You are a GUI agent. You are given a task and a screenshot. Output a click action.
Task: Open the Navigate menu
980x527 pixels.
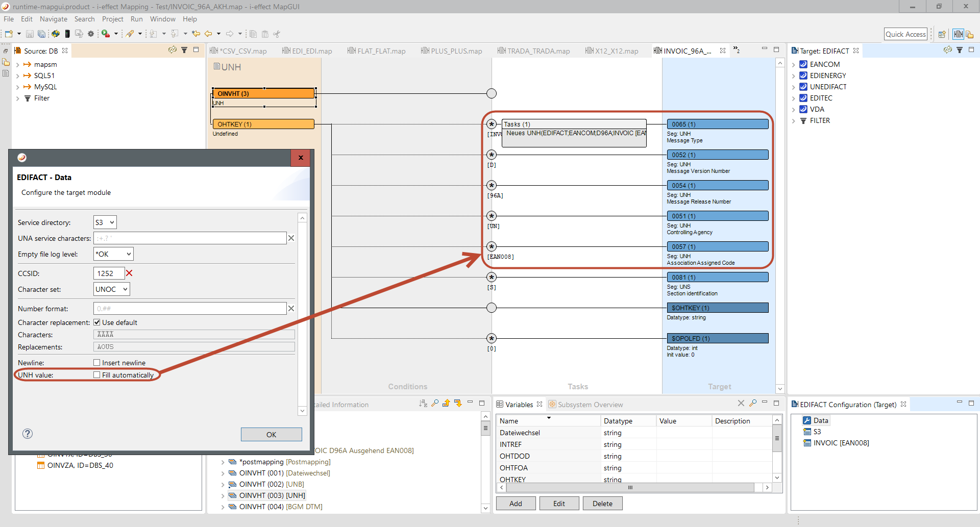point(53,19)
